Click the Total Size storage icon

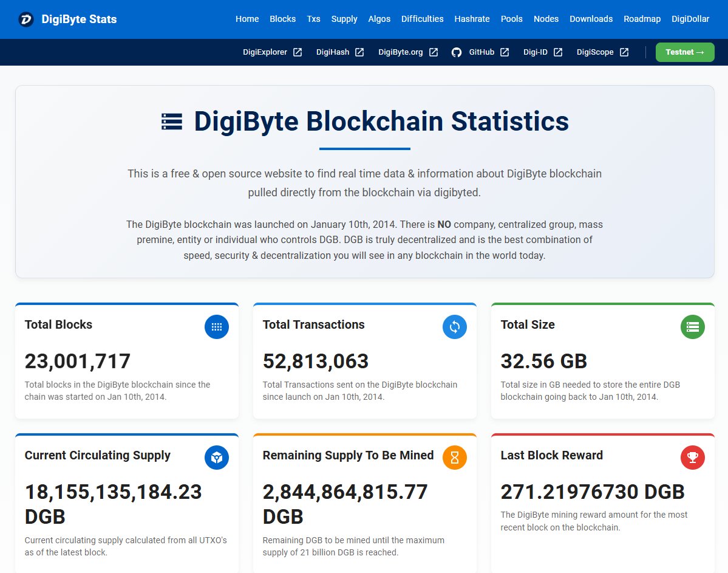[693, 327]
